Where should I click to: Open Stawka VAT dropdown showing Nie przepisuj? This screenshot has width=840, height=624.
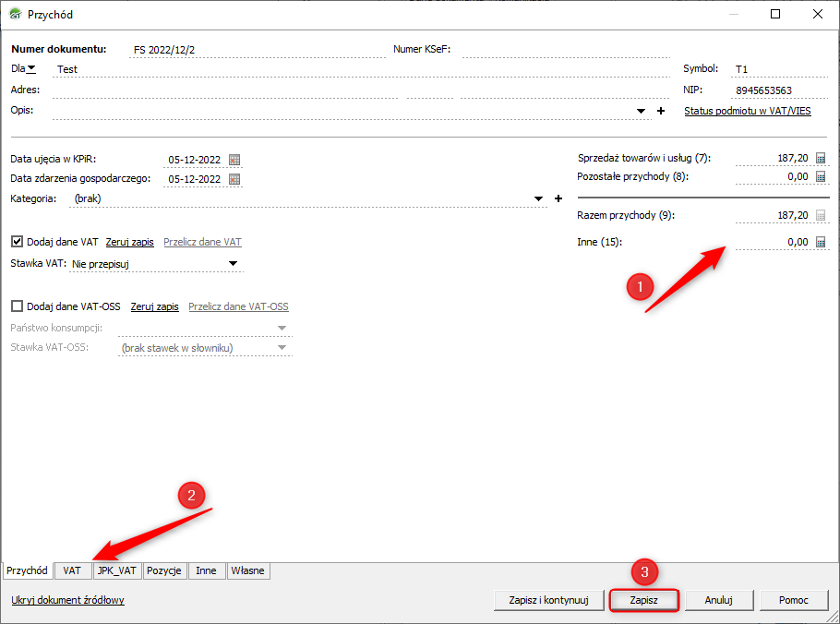pos(233,263)
